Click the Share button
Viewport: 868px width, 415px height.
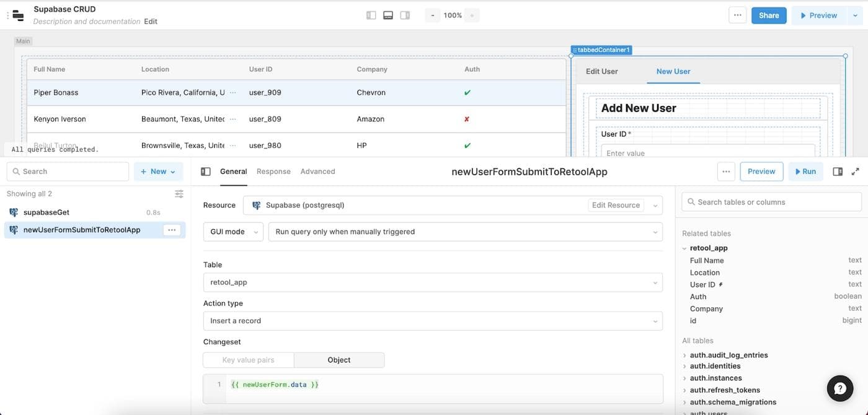[768, 15]
